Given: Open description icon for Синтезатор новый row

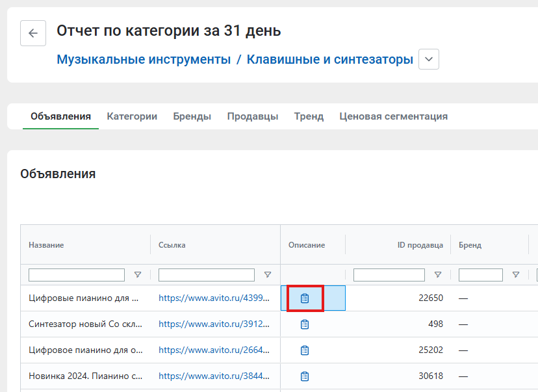Looking at the screenshot, I should coord(305,324).
